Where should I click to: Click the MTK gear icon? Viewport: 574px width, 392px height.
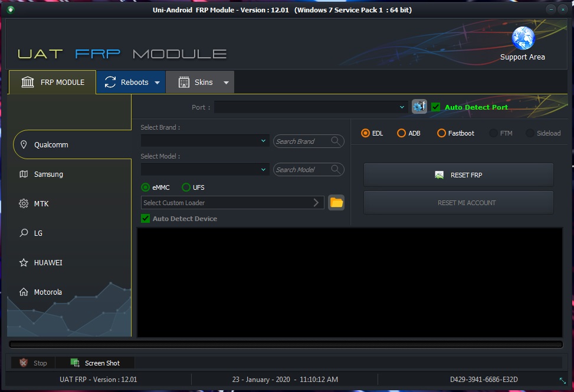point(24,204)
